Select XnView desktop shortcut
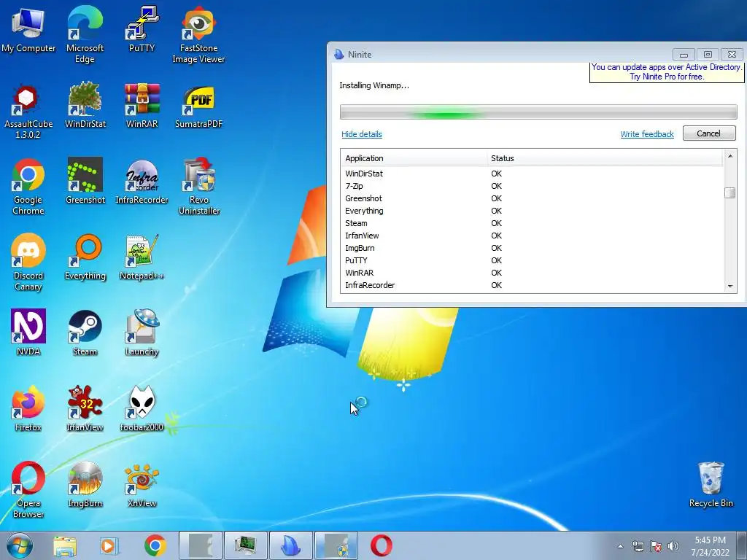747x560 pixels. point(142,484)
